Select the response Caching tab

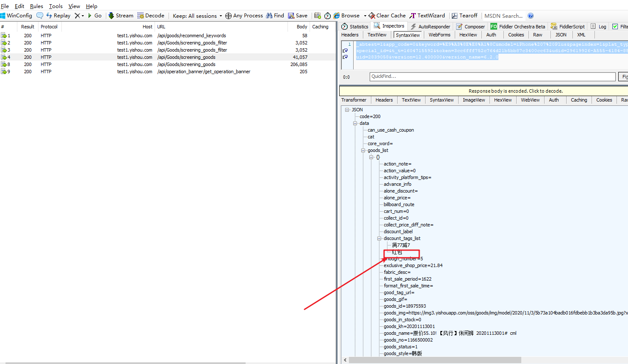(579, 100)
